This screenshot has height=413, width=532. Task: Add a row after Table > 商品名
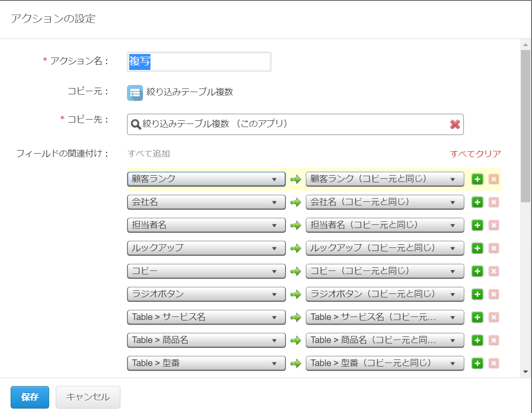[477, 340]
